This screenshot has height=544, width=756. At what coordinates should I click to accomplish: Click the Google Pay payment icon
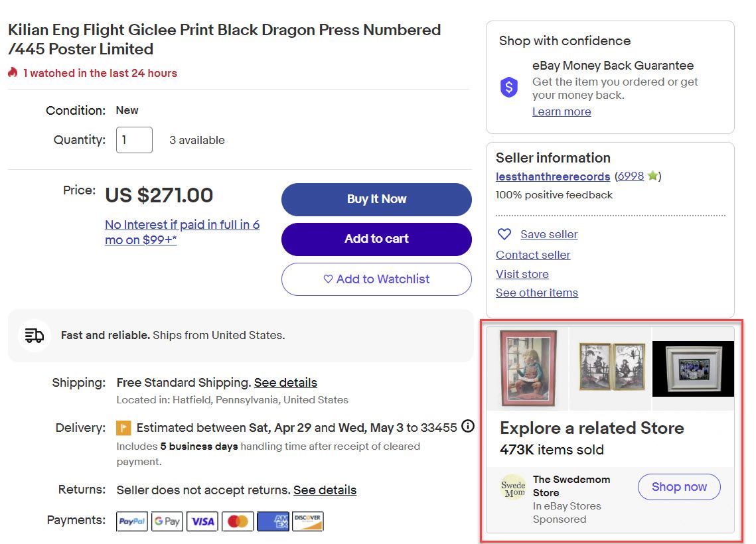pos(167,521)
